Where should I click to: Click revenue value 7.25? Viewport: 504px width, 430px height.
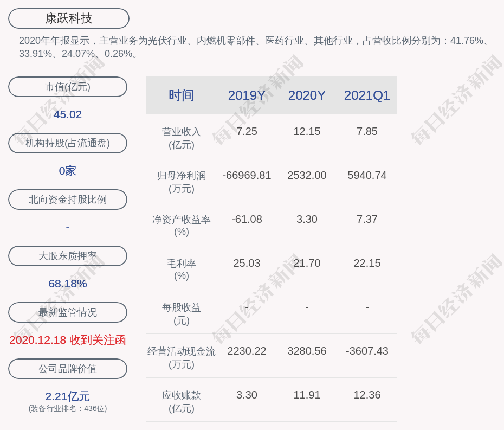tap(247, 132)
